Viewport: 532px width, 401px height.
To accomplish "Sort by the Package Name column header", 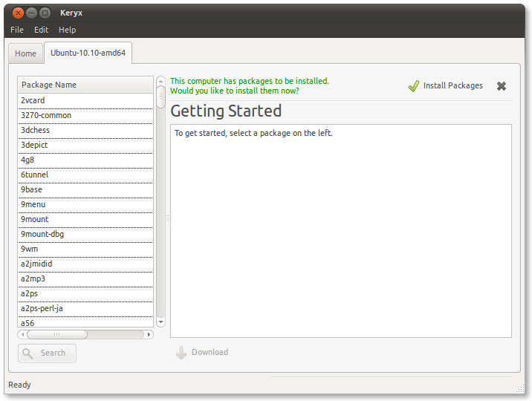I will pos(85,85).
